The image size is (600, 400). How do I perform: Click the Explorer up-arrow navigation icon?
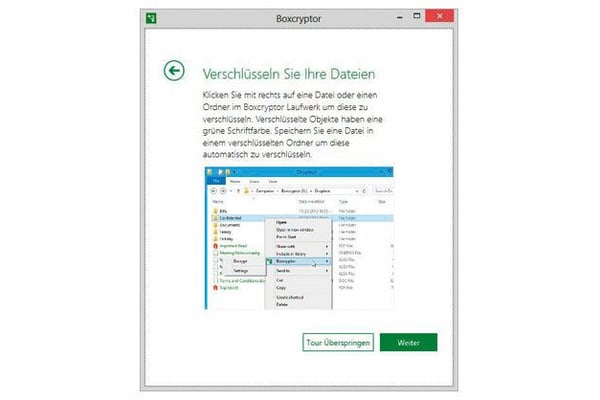click(236, 192)
